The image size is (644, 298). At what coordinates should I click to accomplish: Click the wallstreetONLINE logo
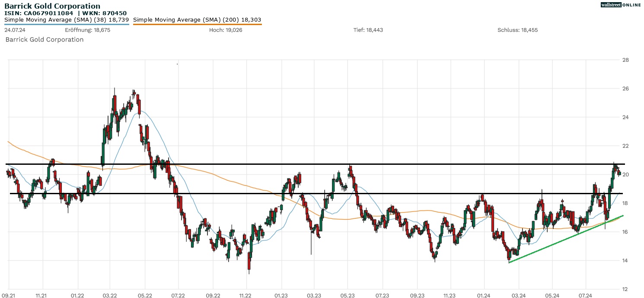[621, 5]
